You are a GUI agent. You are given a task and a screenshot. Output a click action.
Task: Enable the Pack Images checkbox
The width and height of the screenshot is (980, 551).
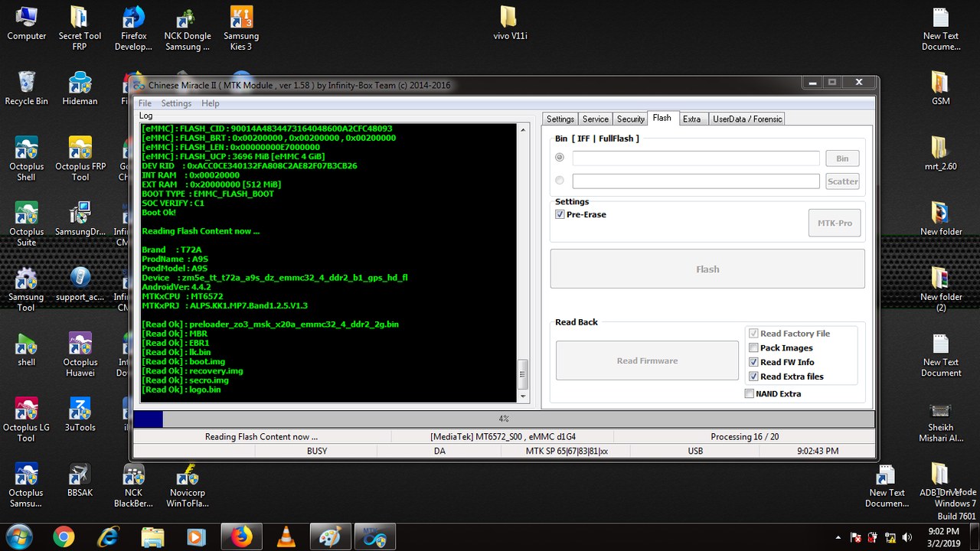(x=753, y=348)
